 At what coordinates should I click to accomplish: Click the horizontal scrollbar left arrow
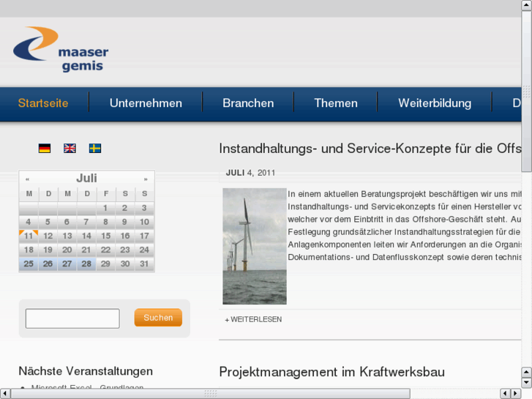[4, 394]
